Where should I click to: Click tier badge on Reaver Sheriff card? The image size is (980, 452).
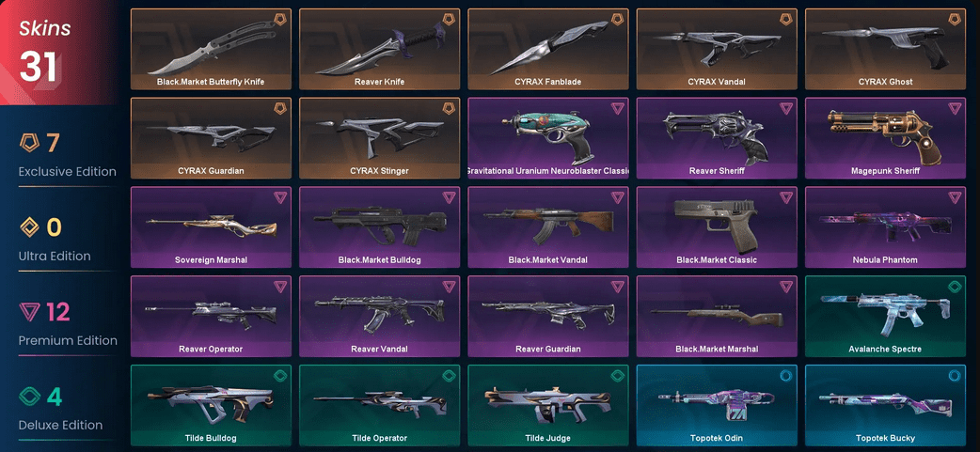[785, 108]
